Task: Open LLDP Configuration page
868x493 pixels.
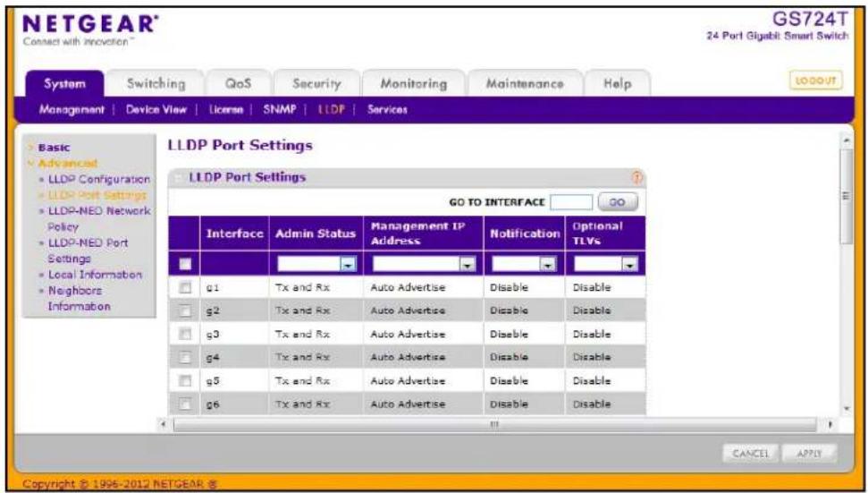Action: pos(99,180)
